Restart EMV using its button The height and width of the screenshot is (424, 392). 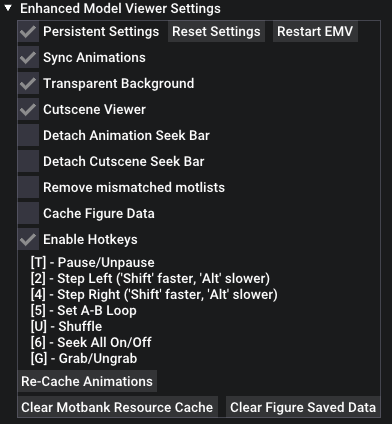(x=315, y=32)
